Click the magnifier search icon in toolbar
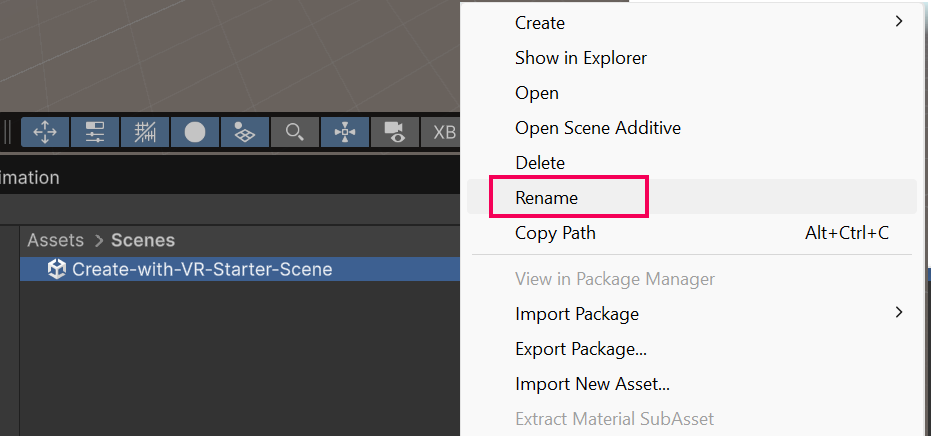This screenshot has height=436, width=931. pos(295,132)
